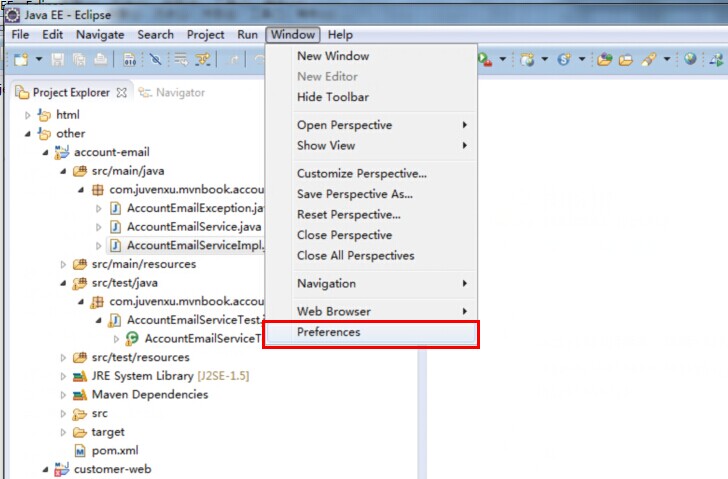Image resolution: width=728 pixels, height=479 pixels.
Task: Click the Save toolbar icon
Action: click(58, 59)
